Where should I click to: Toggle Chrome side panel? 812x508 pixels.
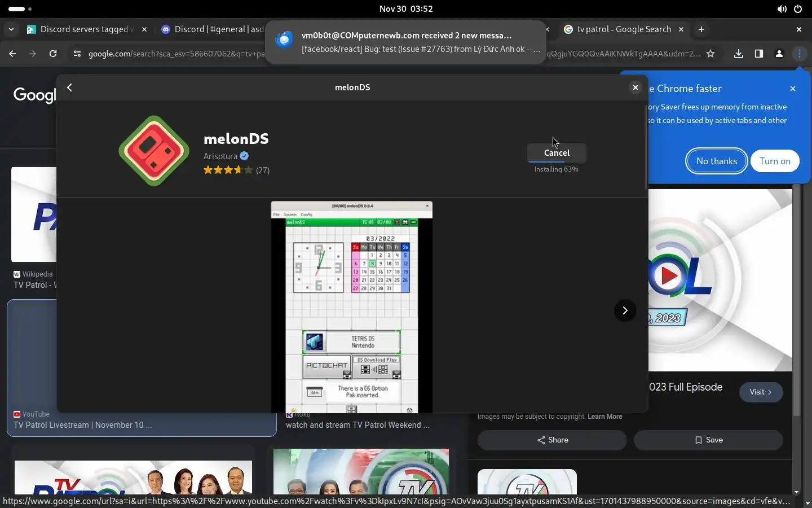click(x=759, y=54)
